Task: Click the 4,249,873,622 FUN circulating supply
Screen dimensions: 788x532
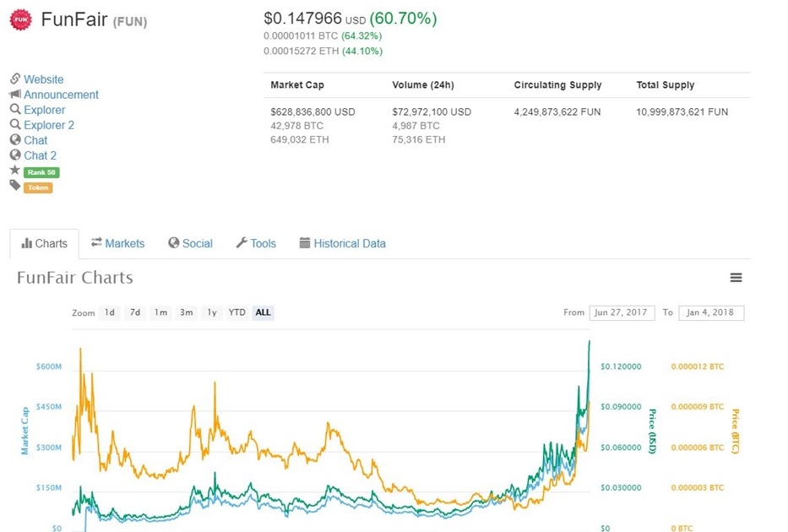Action: [557, 112]
